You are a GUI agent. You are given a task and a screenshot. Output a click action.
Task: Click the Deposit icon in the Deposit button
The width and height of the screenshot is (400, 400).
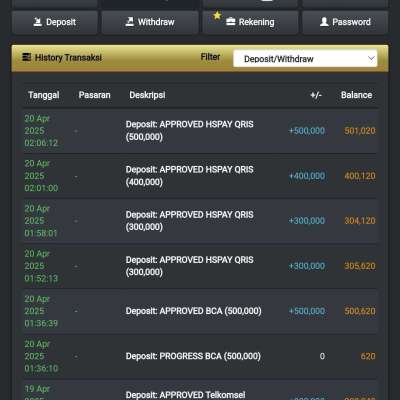38,22
